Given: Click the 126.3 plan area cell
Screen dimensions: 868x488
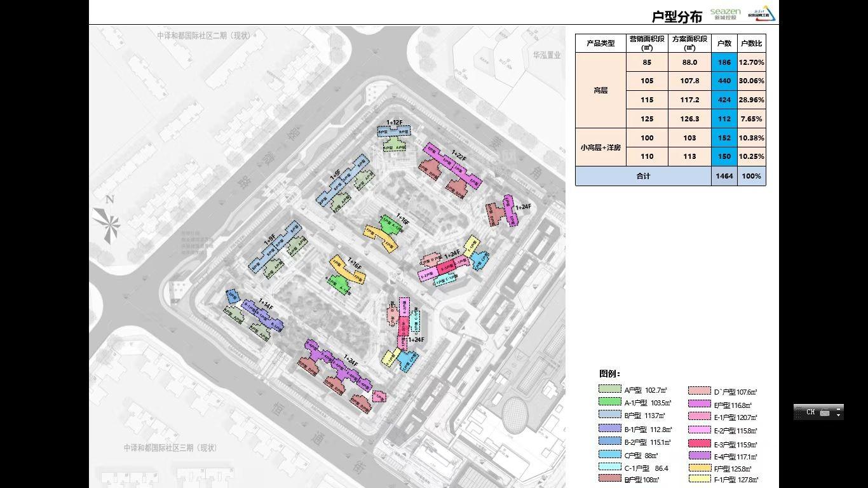Looking at the screenshot, I should (x=689, y=119).
